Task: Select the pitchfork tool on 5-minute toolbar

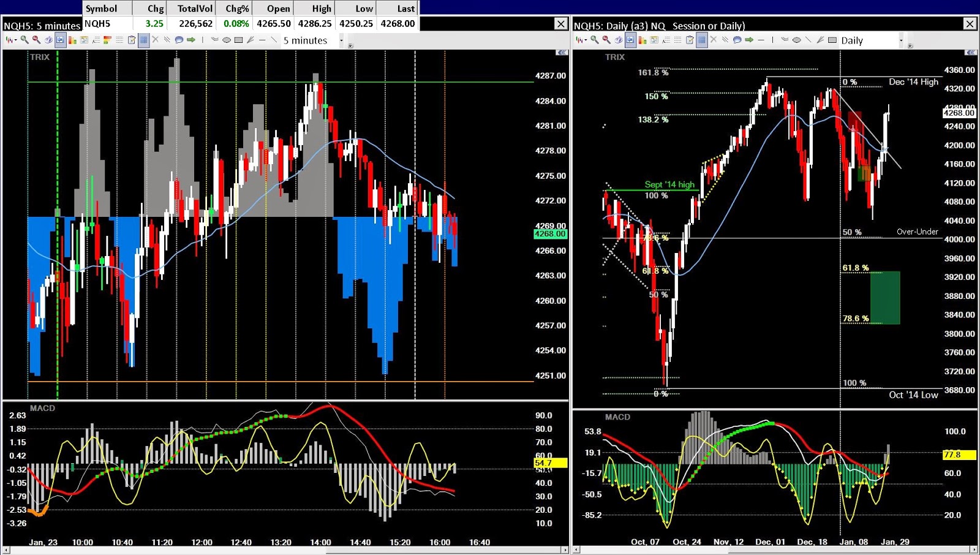Action: pyautogui.click(x=250, y=40)
